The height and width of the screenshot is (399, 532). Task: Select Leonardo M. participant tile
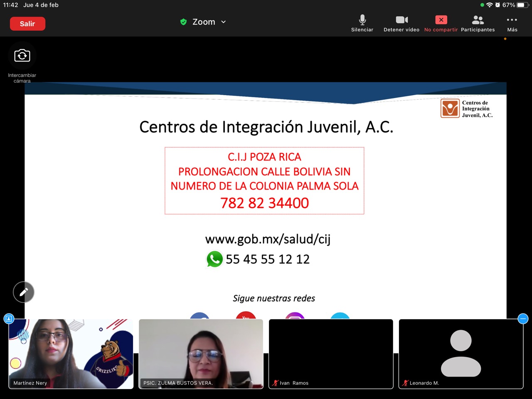(x=461, y=354)
